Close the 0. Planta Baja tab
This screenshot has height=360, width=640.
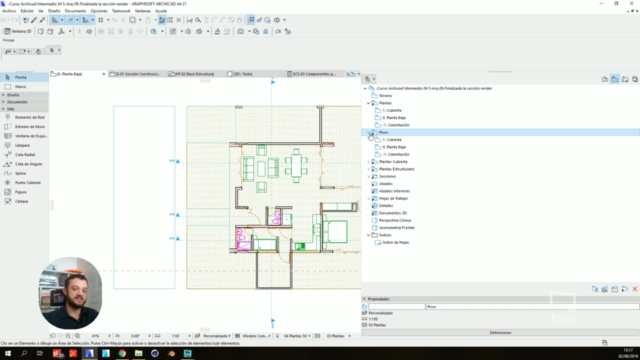click(104, 74)
